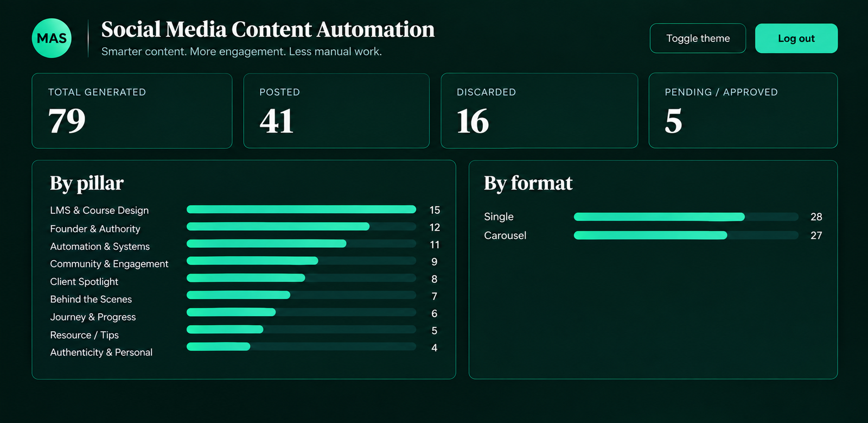Select the pending/approved count 5
Viewport: 868px width, 423px height.
[x=673, y=121]
